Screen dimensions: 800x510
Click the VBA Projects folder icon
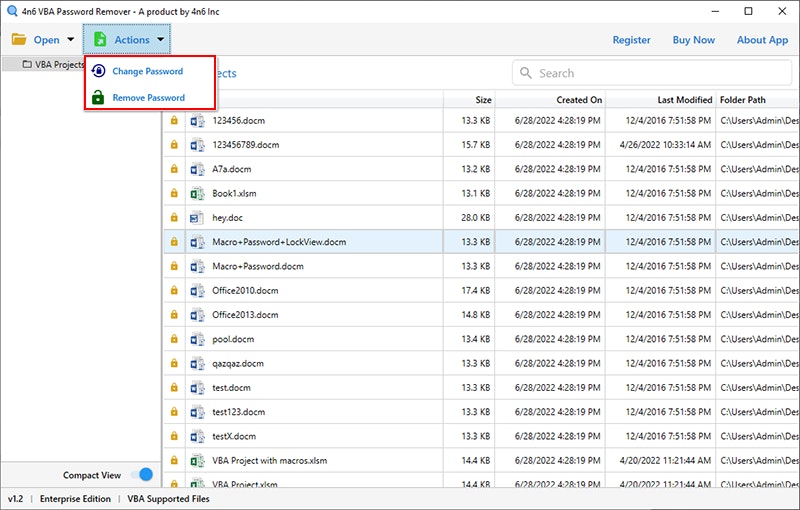coord(27,64)
